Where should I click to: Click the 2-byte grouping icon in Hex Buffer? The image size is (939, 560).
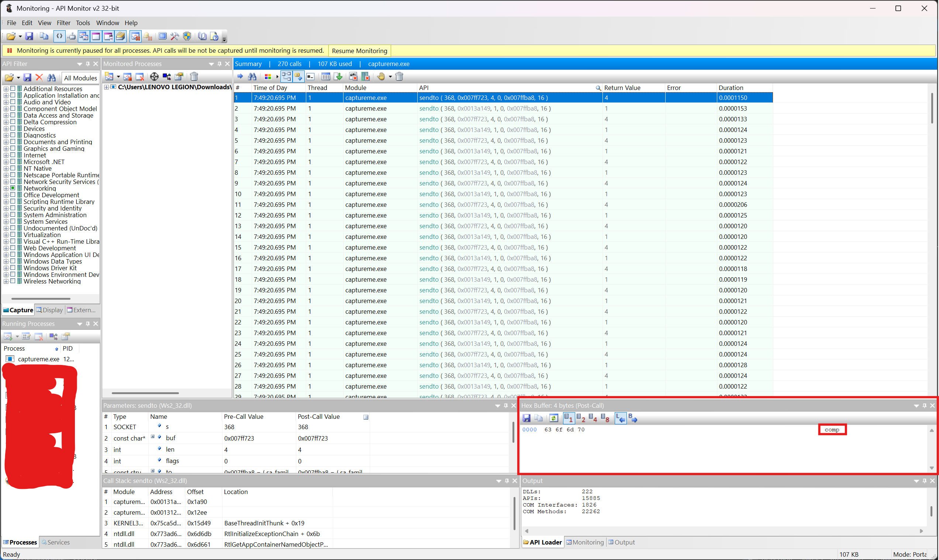(581, 418)
